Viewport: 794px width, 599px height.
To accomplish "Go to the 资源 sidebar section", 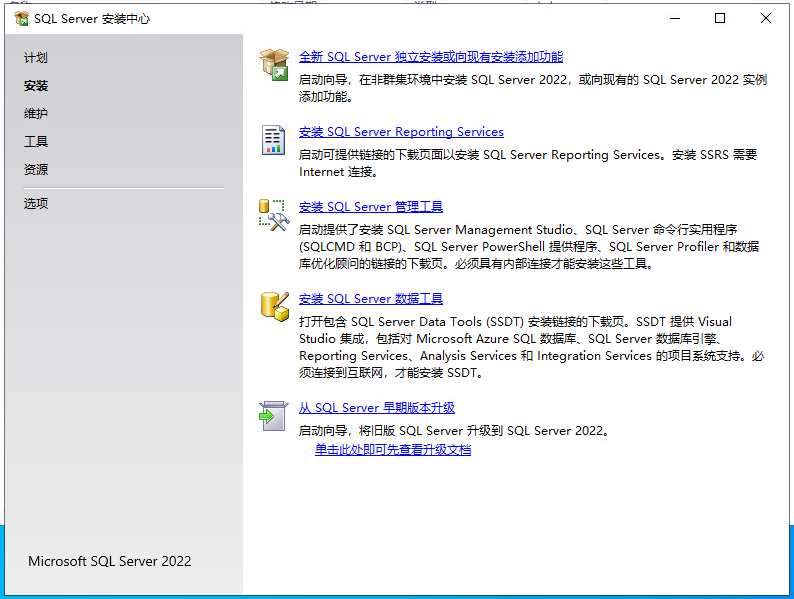I will click(x=36, y=169).
